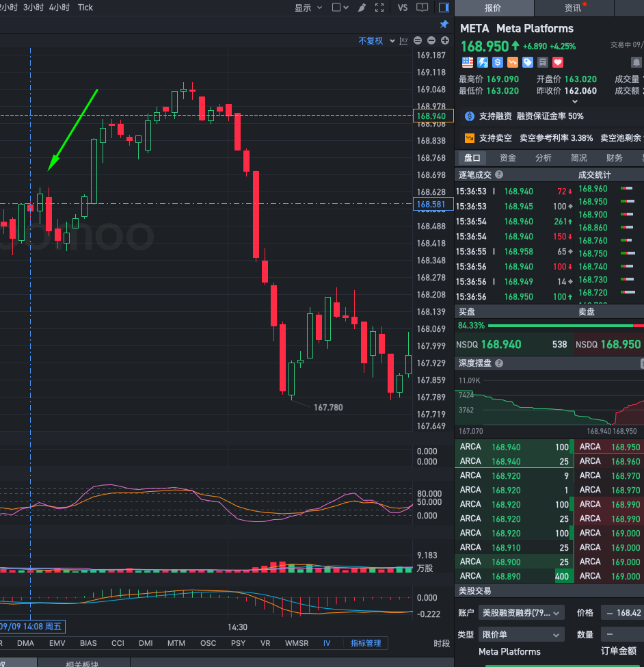
Task: Open the price alert bell icon
Action: (636, 62)
